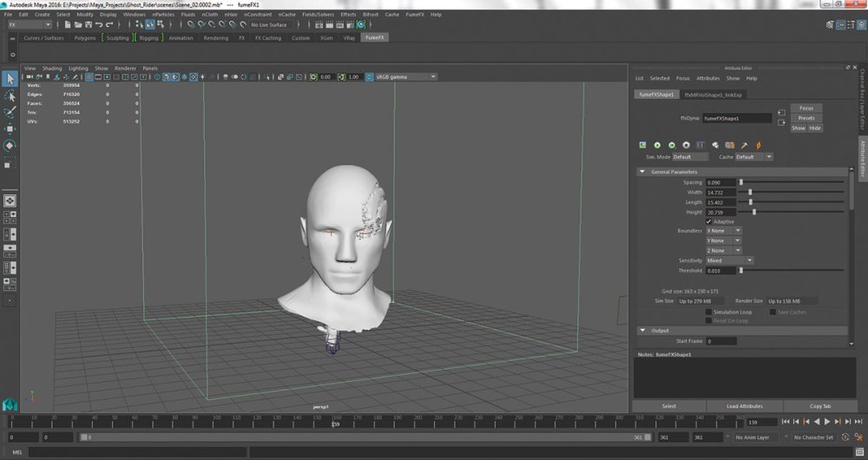Viewport: 868px width, 460px height.
Task: Collapse the Output section
Action: click(642, 331)
